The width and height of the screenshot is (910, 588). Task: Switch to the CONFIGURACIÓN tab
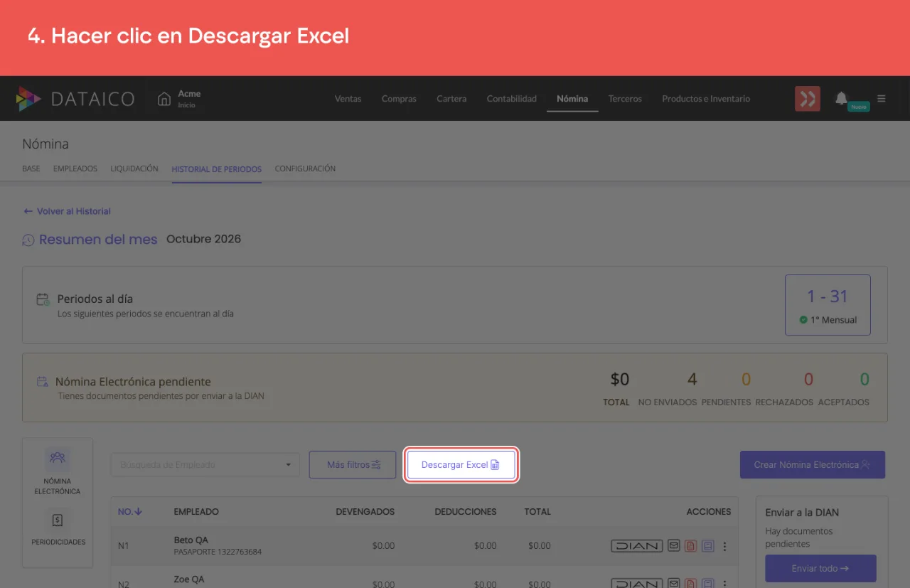(x=305, y=169)
